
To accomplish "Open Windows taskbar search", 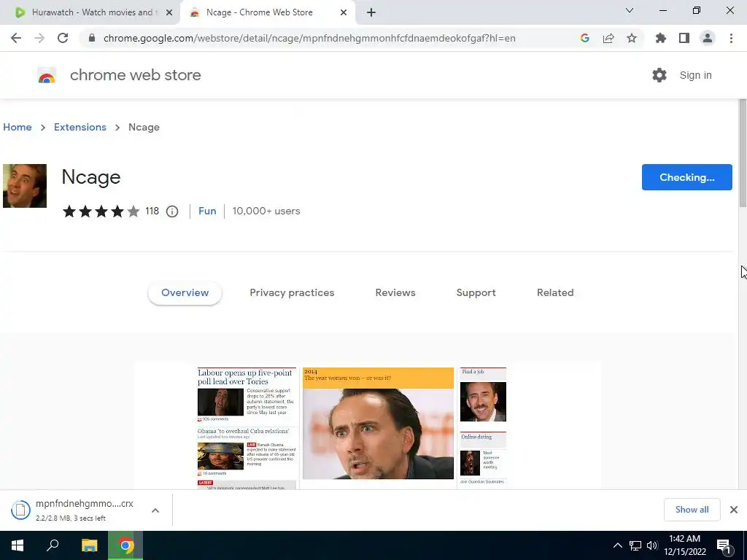I will click(x=53, y=545).
